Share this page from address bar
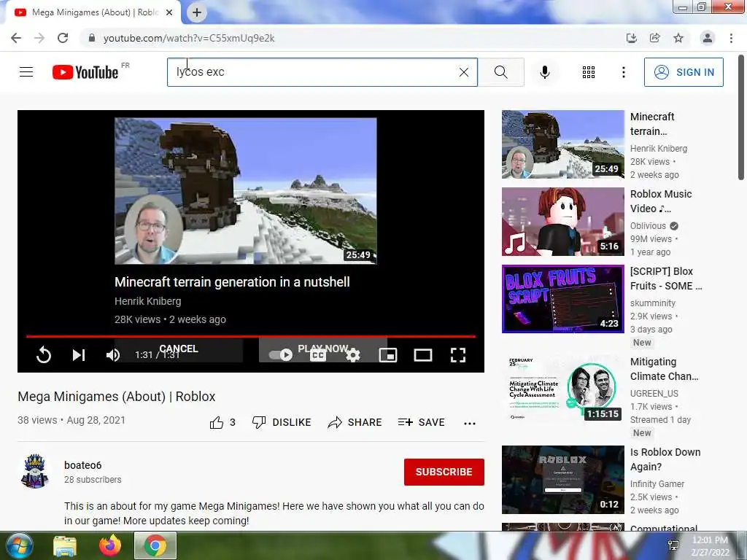This screenshot has height=560, width=747. click(654, 38)
